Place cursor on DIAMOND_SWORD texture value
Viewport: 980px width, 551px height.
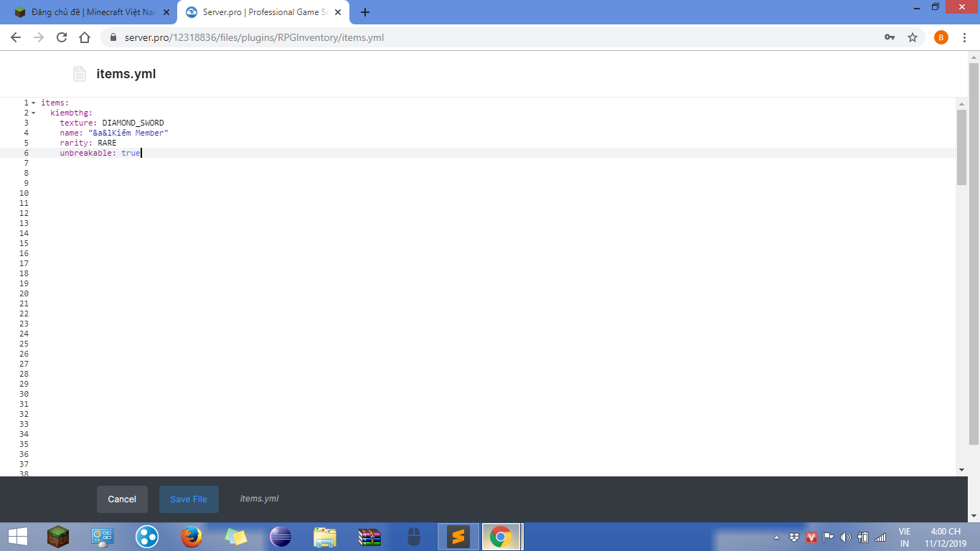click(133, 123)
